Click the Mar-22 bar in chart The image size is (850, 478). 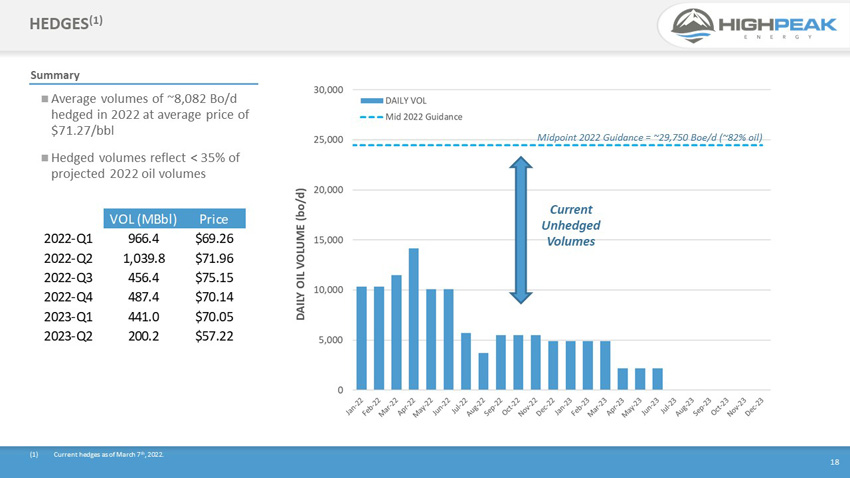pyautogui.click(x=396, y=332)
